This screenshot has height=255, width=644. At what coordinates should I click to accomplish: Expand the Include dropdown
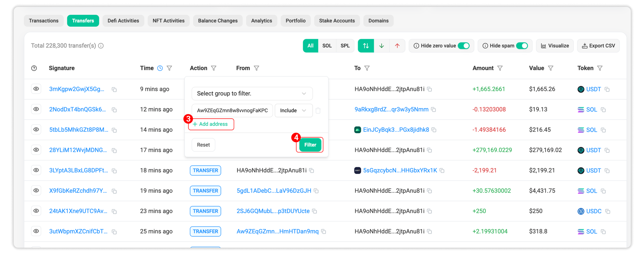pos(293,111)
